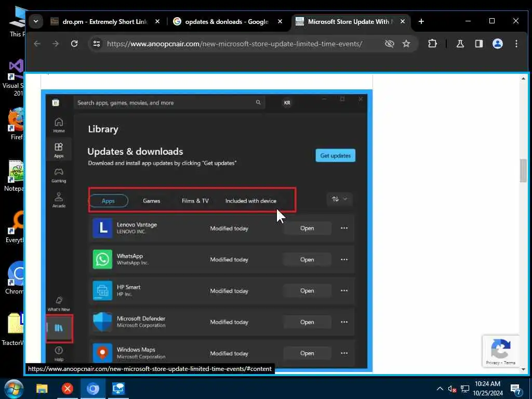Open the tab search dropdown arrow

pyautogui.click(x=36, y=21)
